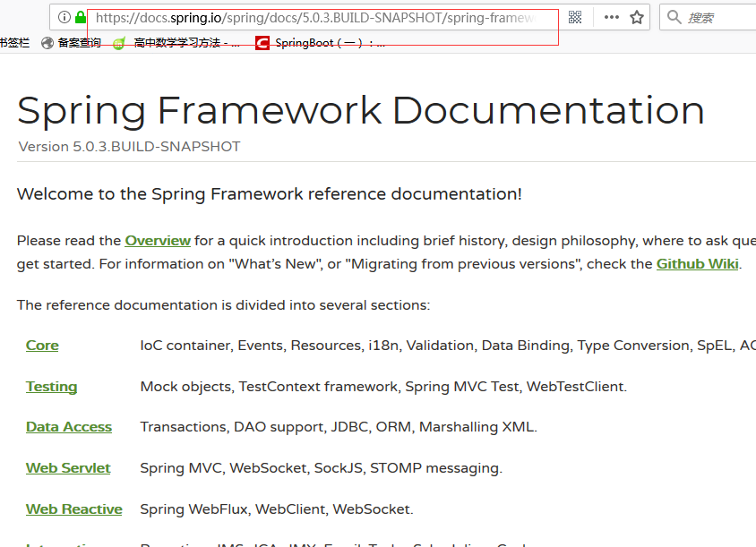Image resolution: width=756 pixels, height=547 pixels.
Task: Follow the Overview link
Action: (158, 241)
